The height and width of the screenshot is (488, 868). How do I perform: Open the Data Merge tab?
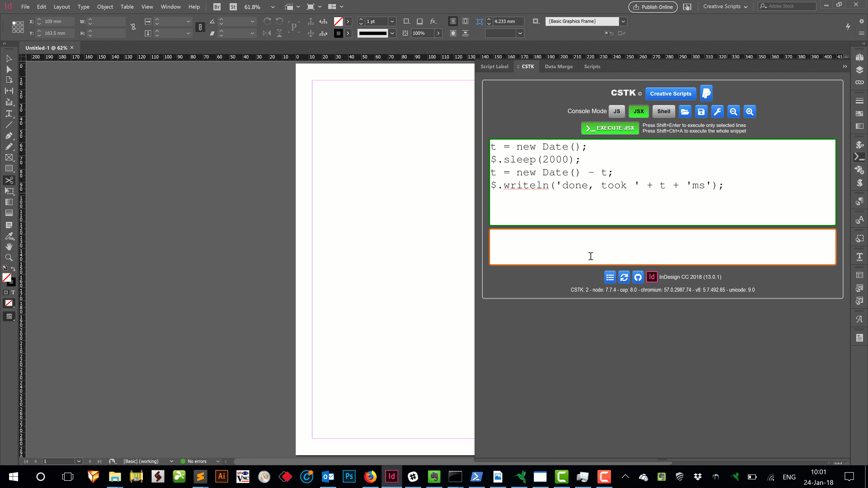(x=558, y=66)
